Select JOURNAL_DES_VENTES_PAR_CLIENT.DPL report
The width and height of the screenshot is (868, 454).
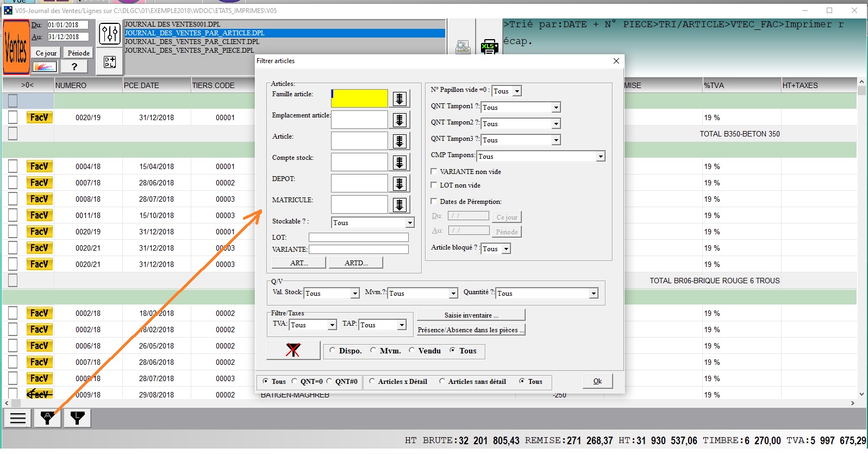click(285, 41)
